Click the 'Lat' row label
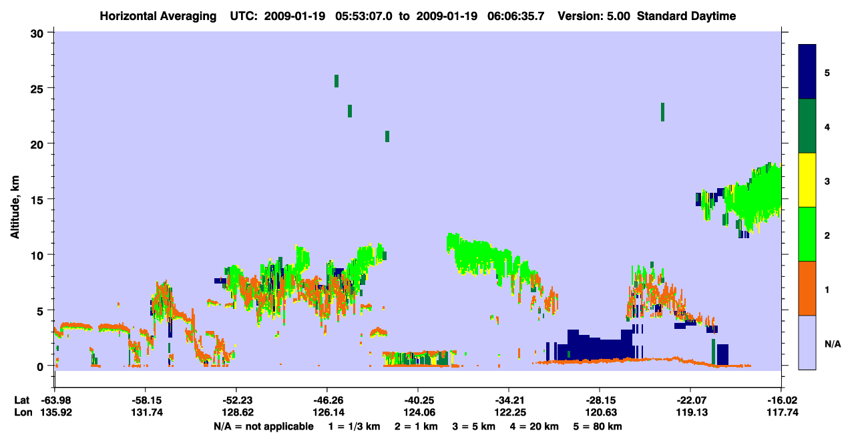The height and width of the screenshot is (445, 868). click(21, 401)
